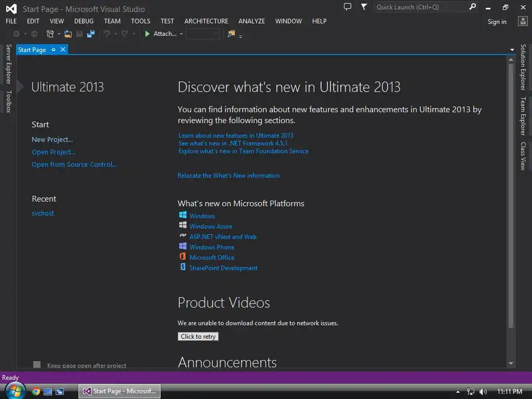Image resolution: width=532 pixels, height=399 pixels.
Task: Open the toolbar options overflow arrow
Action: click(241, 36)
